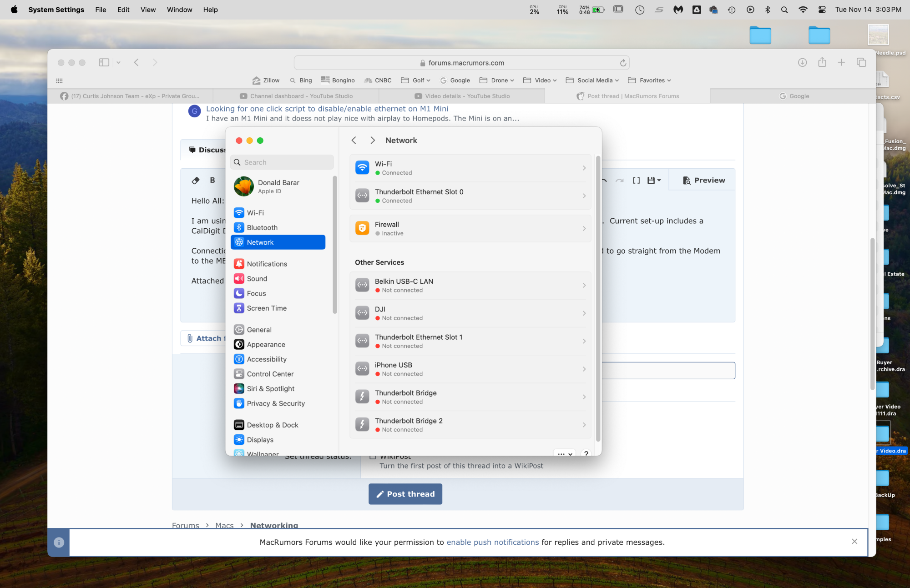Image resolution: width=910 pixels, height=588 pixels.
Task: Click the Safari reload page icon
Action: click(x=623, y=63)
